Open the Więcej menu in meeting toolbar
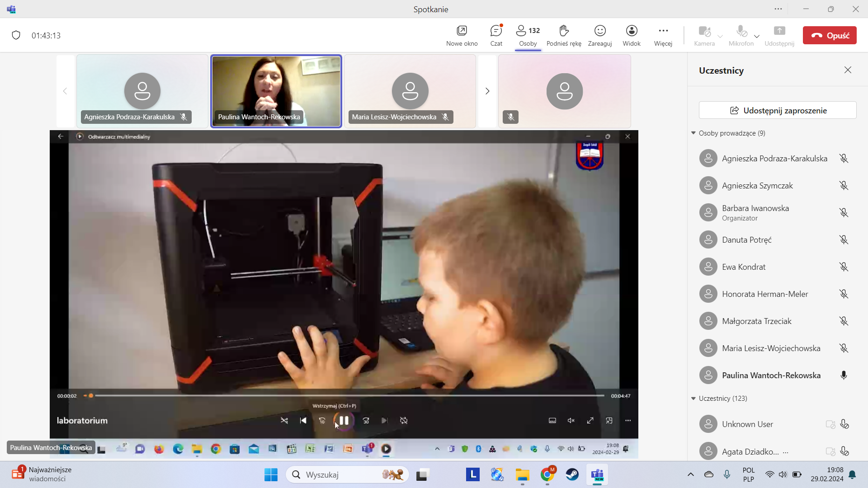 [x=663, y=36]
